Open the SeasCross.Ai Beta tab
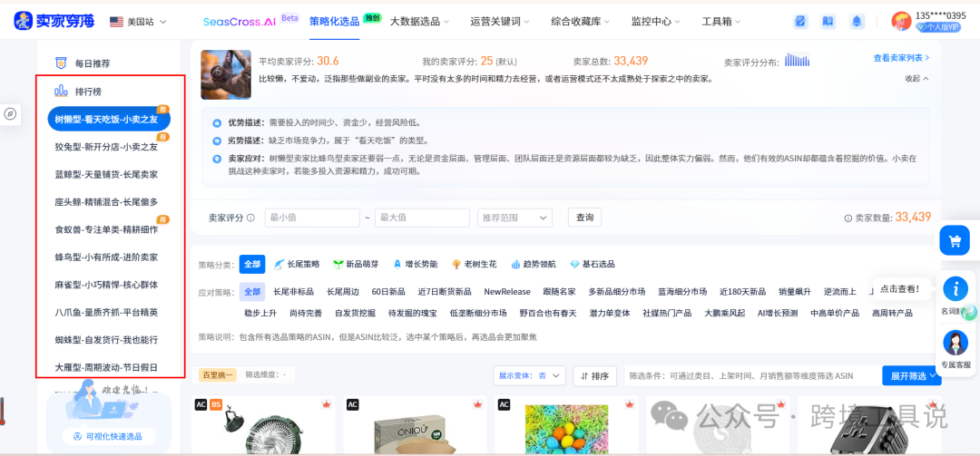Screen dimensions: 980x456 [251, 21]
